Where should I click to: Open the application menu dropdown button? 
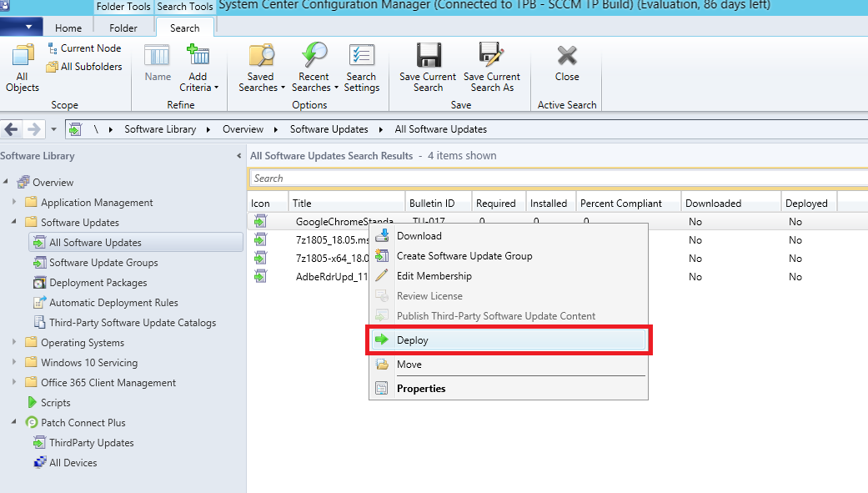(22, 27)
